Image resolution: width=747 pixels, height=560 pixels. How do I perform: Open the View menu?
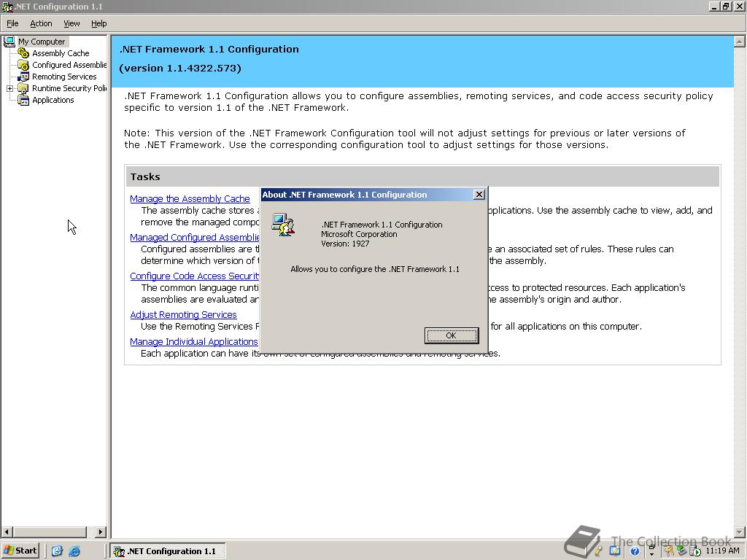pos(71,23)
